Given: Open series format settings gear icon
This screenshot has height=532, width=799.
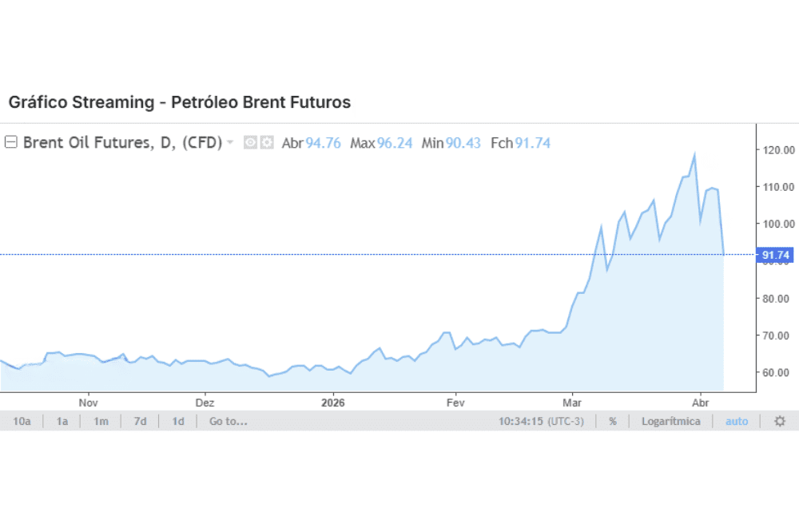Looking at the screenshot, I should click(267, 143).
